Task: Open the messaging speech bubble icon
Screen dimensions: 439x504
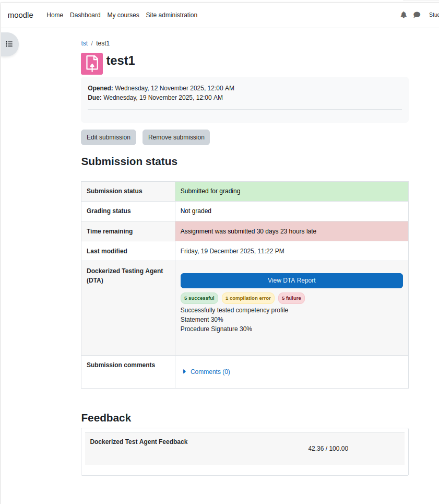Action: 417,15
